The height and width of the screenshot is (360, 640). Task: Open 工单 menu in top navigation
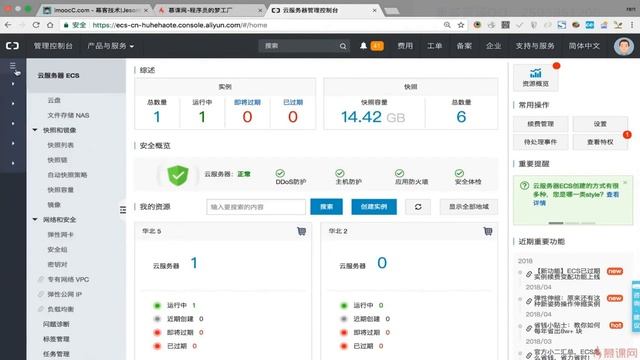pyautogui.click(x=434, y=46)
